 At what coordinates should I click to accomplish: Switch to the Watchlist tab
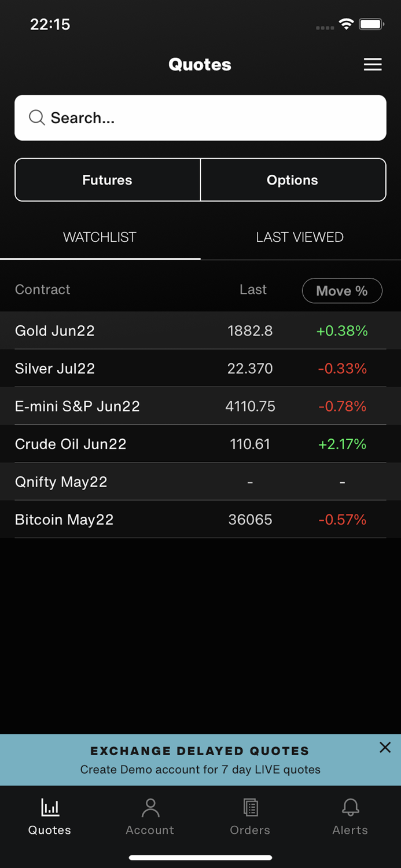[x=100, y=237]
